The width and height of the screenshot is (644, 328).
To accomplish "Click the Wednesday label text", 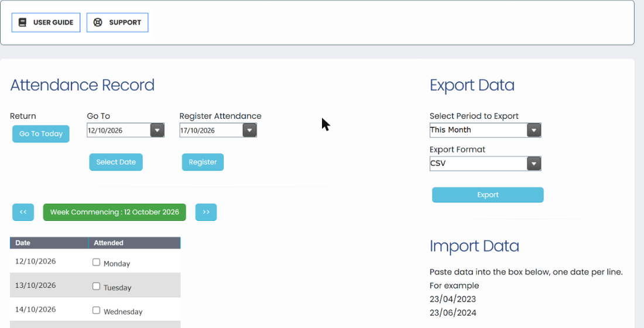I will click(123, 312).
